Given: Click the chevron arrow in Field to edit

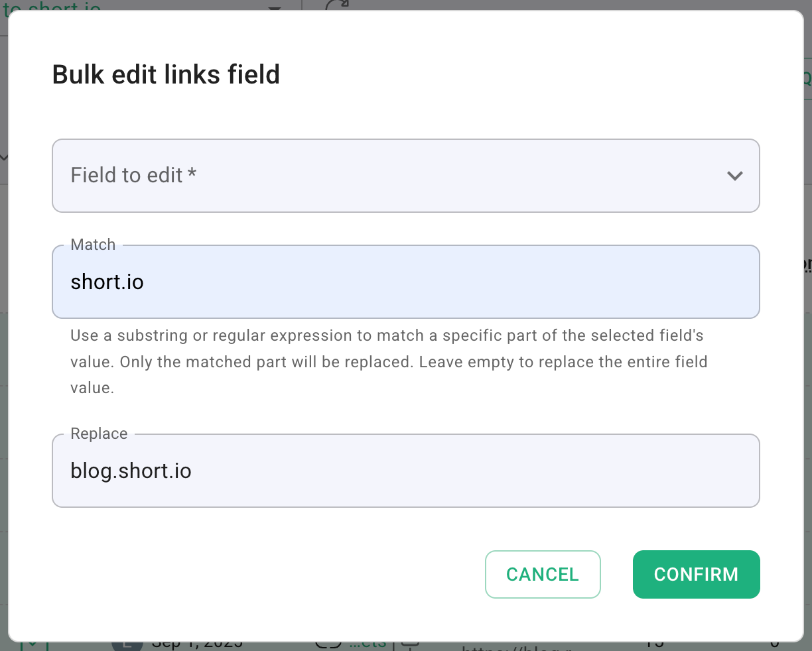Looking at the screenshot, I should tap(734, 176).
